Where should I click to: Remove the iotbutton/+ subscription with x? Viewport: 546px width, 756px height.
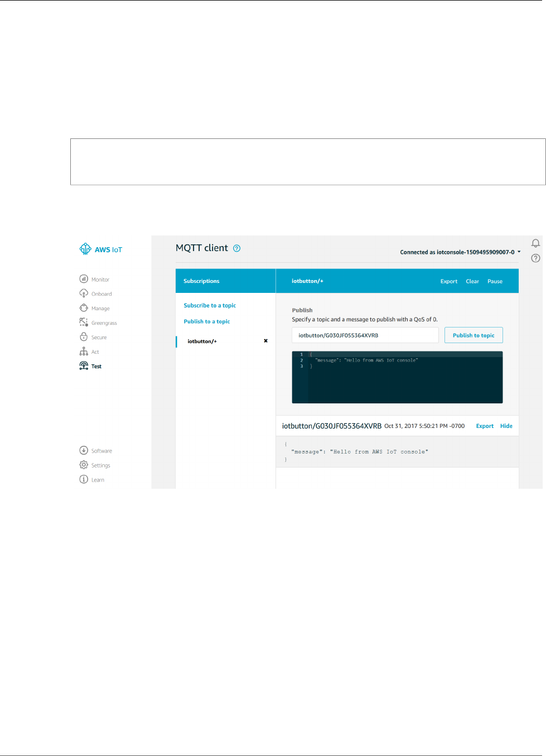pos(265,341)
